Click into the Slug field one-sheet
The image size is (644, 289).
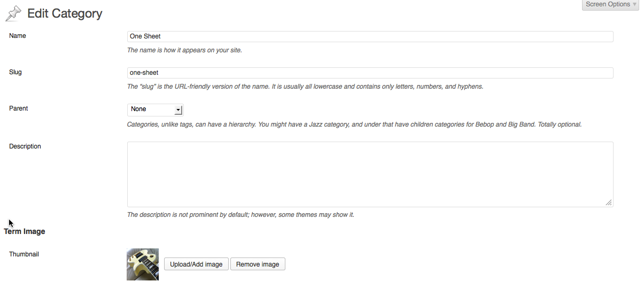point(370,73)
